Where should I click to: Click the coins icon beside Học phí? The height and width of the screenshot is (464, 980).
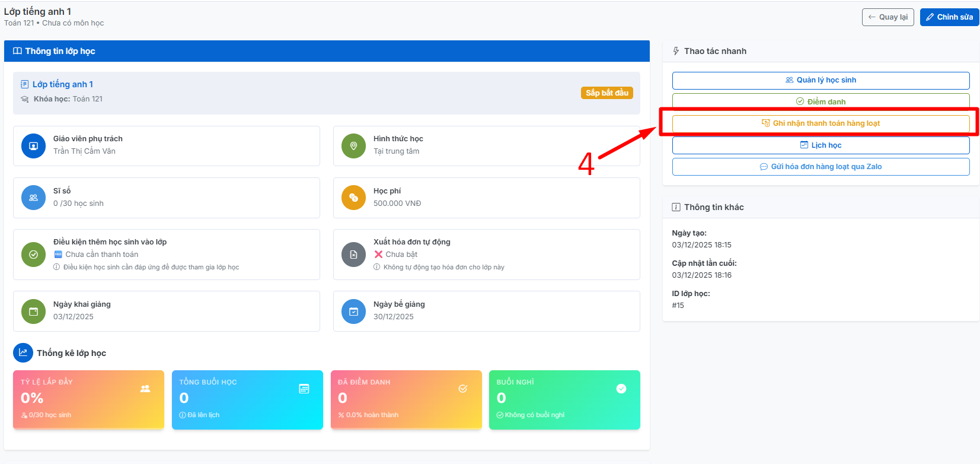click(x=353, y=198)
